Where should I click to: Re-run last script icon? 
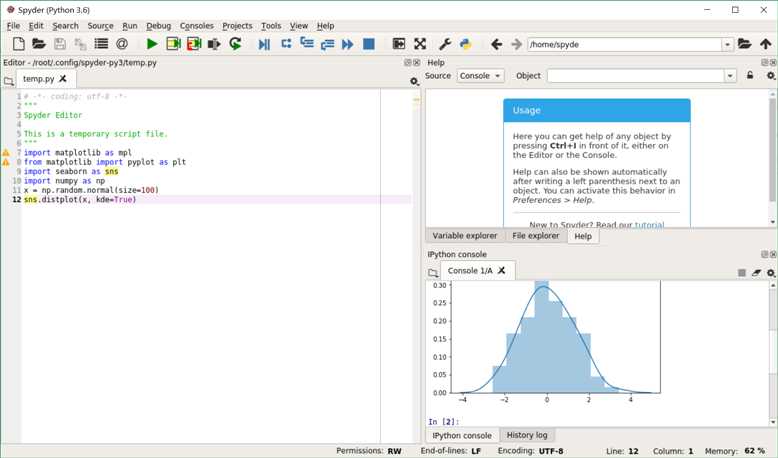[x=235, y=44]
